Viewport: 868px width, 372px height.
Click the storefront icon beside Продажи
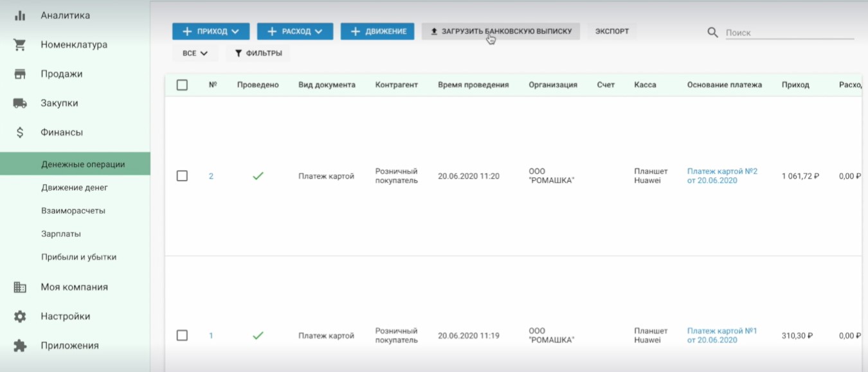[20, 74]
